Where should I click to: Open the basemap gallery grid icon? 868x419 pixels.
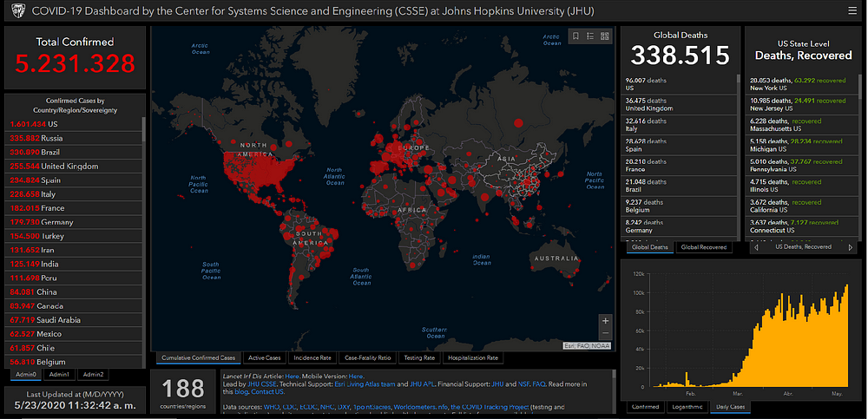pos(604,36)
